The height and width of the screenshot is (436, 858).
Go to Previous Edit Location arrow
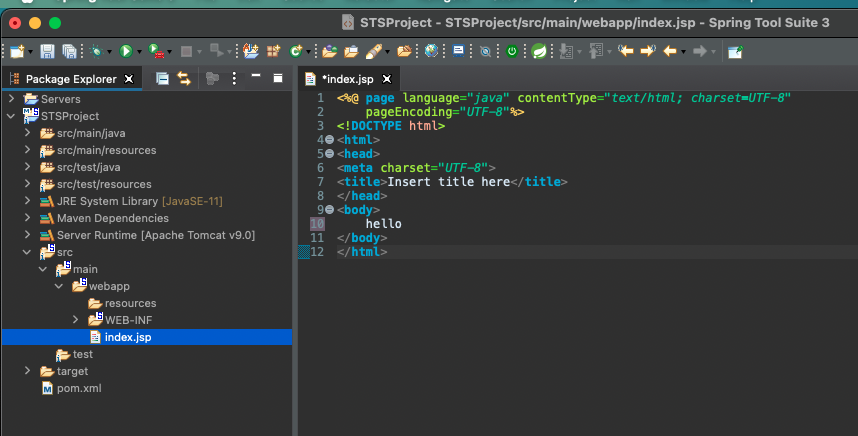[x=625, y=51]
